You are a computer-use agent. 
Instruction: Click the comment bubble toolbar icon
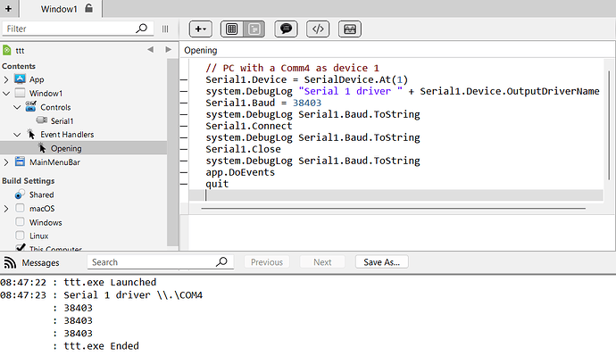click(x=286, y=29)
